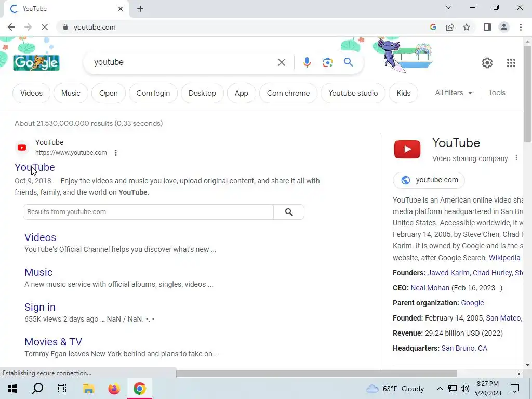Click the vertical page scrollbar thumb
Viewport: 532px width, 399px height.
[x=527, y=94]
